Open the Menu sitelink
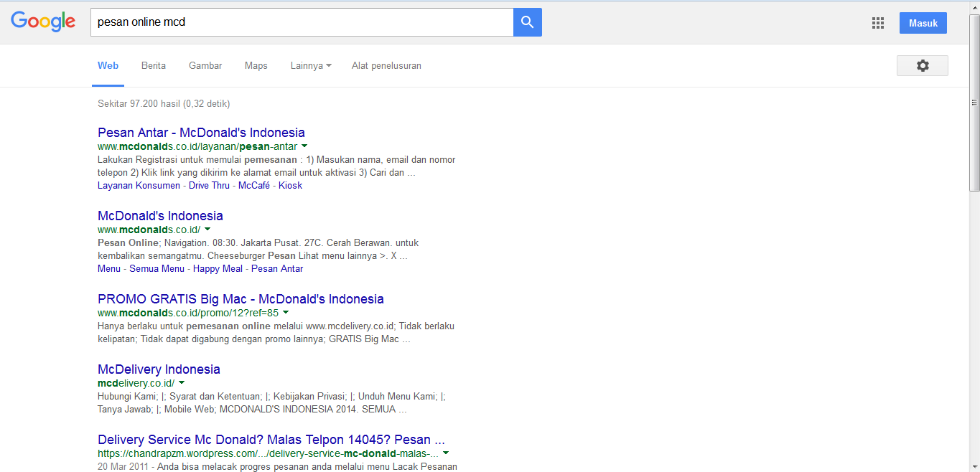Screen dimensions: 980x472 tap(109, 269)
